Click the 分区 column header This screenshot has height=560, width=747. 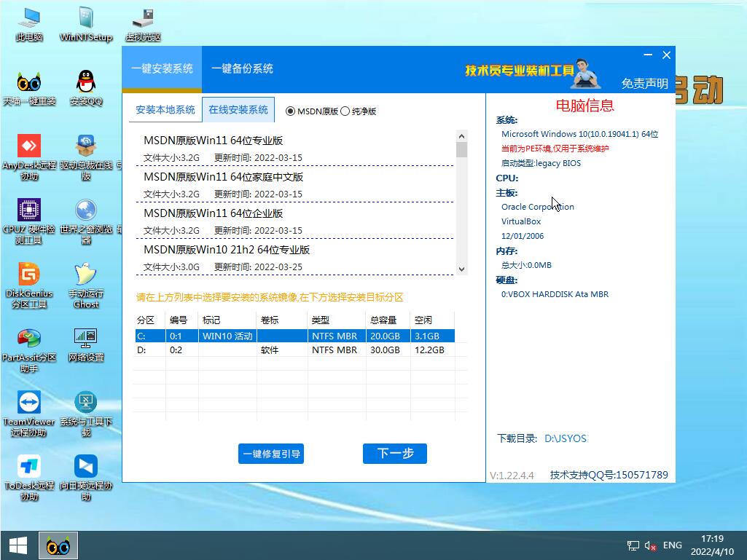pyautogui.click(x=149, y=320)
